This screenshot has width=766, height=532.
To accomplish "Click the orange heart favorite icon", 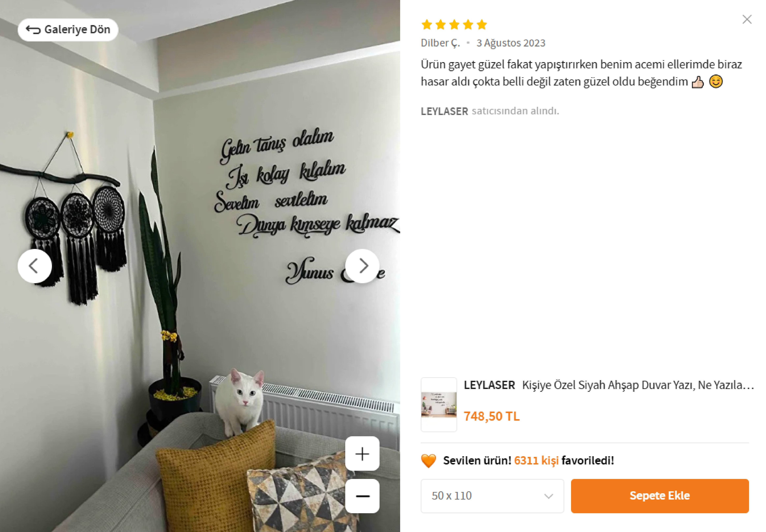I will coord(428,461).
